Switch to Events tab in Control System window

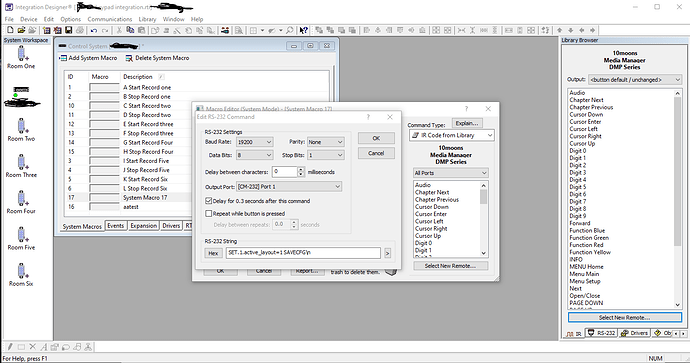click(116, 226)
